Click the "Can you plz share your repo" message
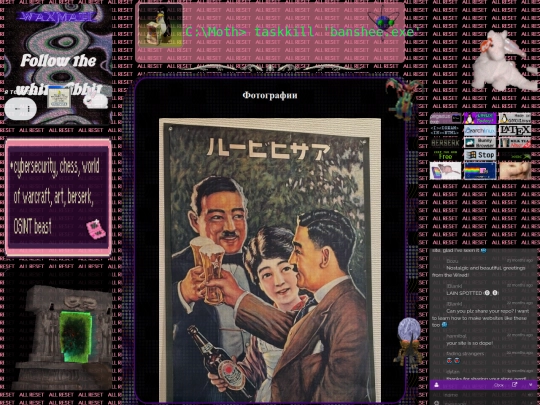This screenshot has height=405, width=540. pyautogui.click(x=480, y=318)
